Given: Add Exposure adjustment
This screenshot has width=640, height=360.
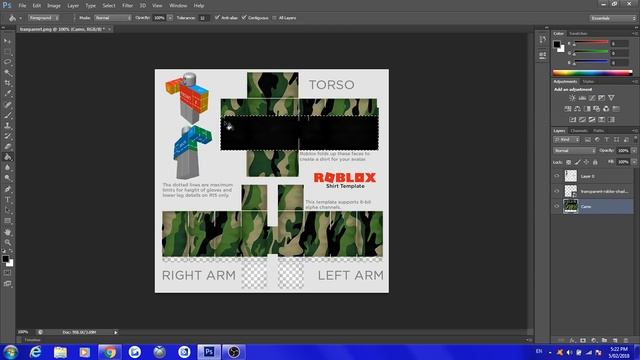Looking at the screenshot, I should tap(602, 98).
